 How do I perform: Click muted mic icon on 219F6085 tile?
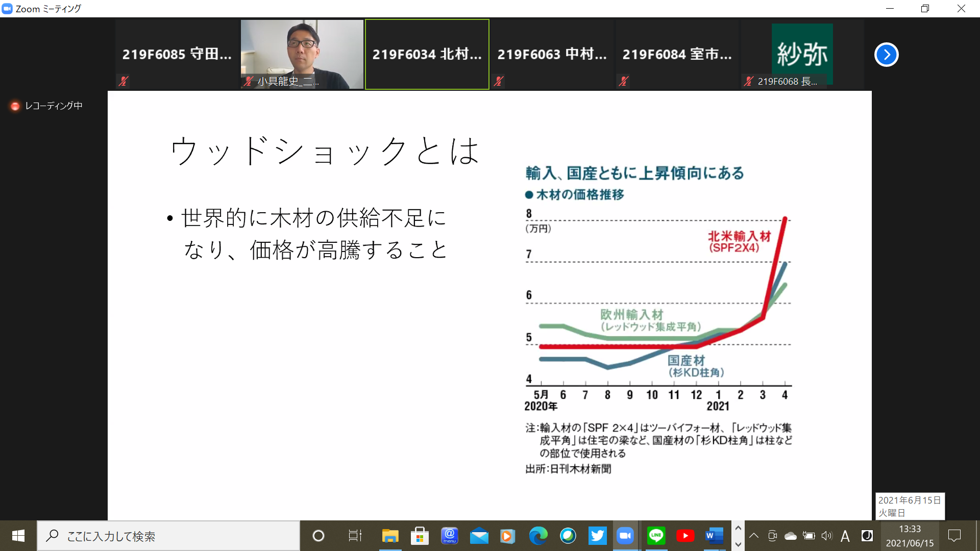pyautogui.click(x=123, y=81)
